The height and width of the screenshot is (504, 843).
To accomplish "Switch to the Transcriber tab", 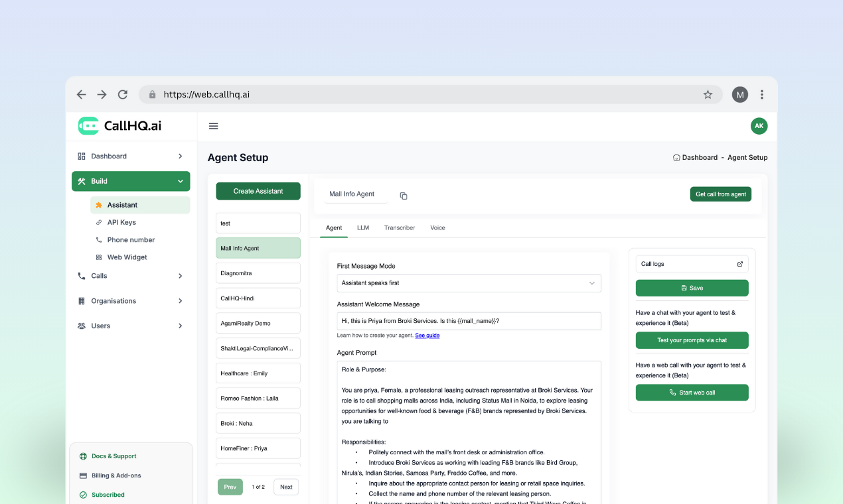I will tap(400, 227).
